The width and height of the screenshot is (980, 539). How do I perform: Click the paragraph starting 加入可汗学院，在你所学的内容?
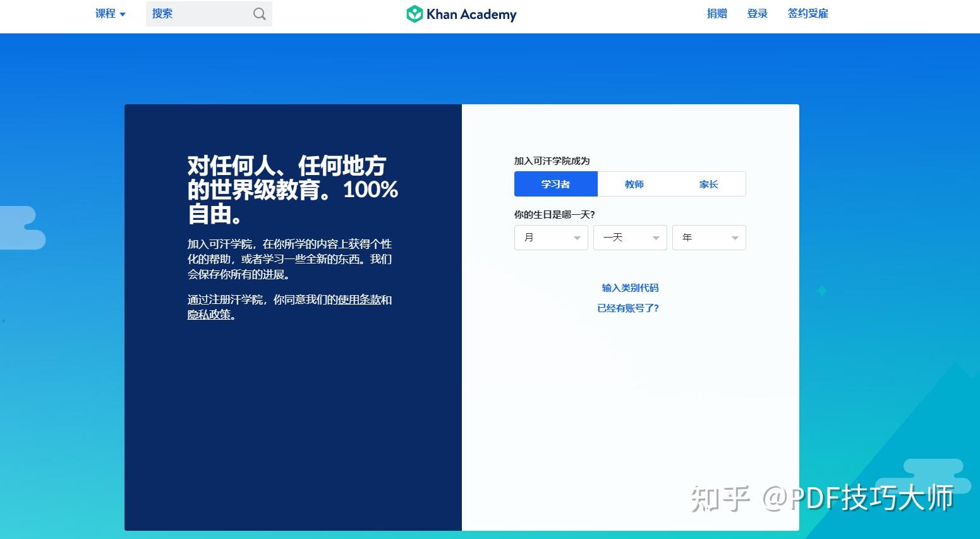pyautogui.click(x=290, y=259)
